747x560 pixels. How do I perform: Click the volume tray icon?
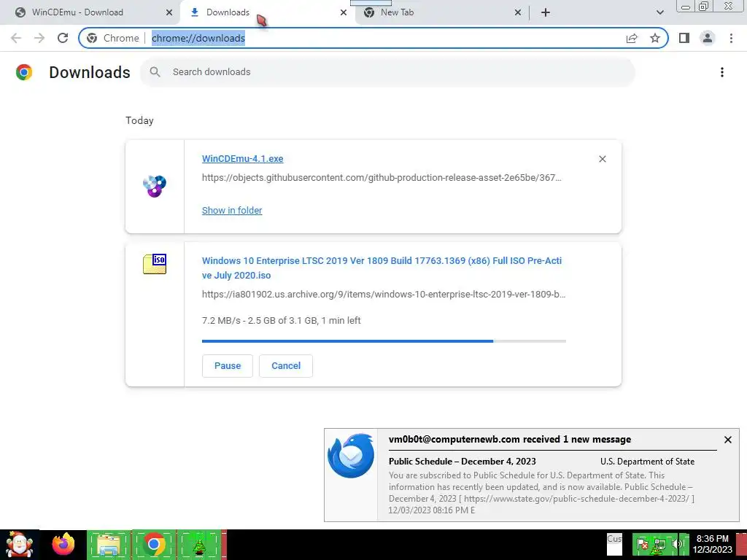click(x=678, y=544)
